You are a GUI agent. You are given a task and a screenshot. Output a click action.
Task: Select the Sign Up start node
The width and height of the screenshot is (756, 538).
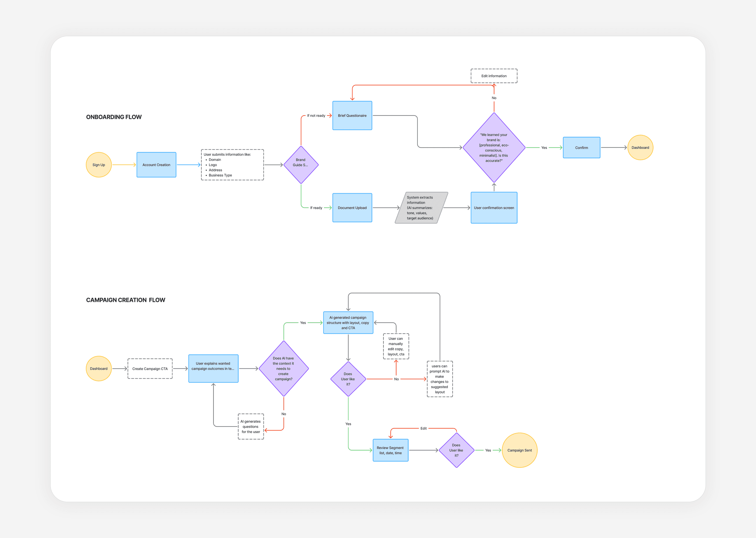[98, 165]
